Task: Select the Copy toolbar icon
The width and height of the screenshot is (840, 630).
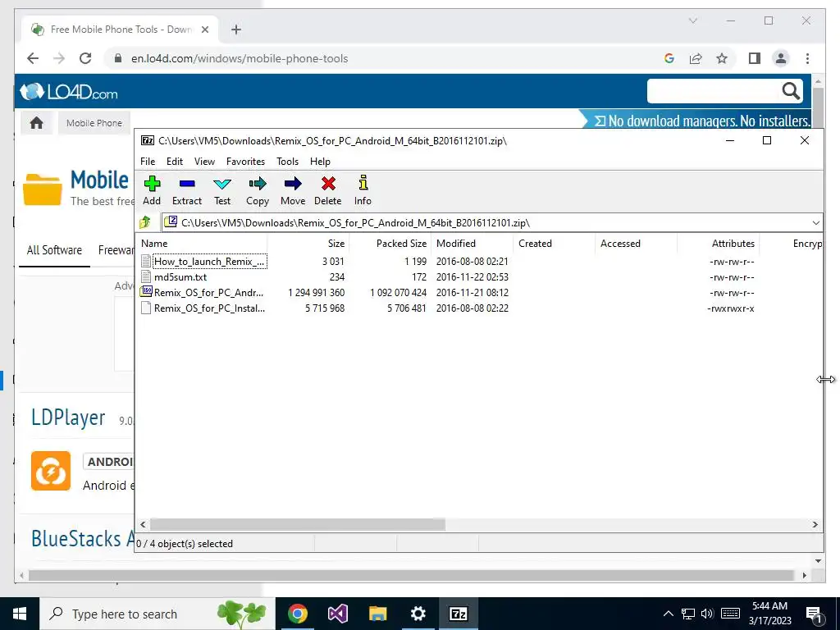Action: pos(258,190)
